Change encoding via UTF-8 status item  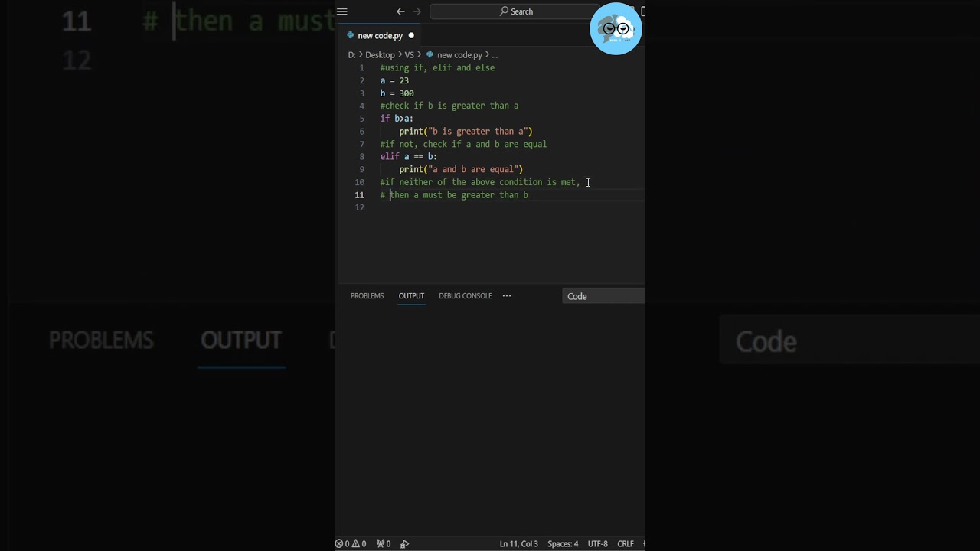pos(598,544)
